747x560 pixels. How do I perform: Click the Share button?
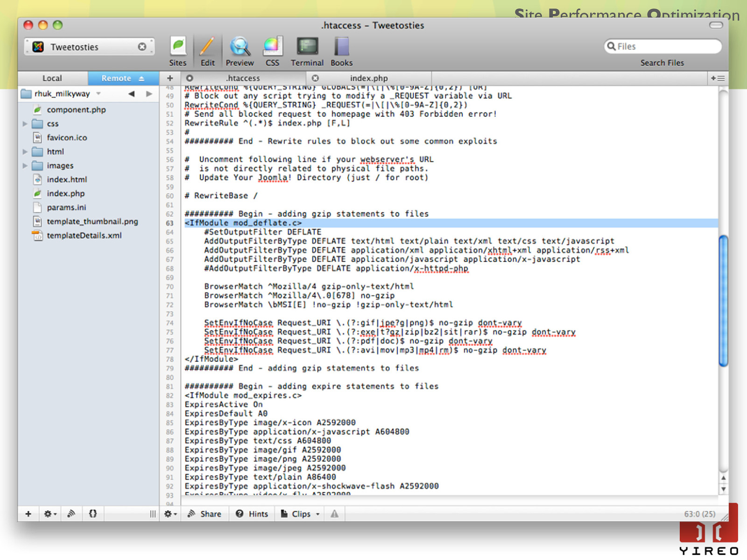point(204,514)
